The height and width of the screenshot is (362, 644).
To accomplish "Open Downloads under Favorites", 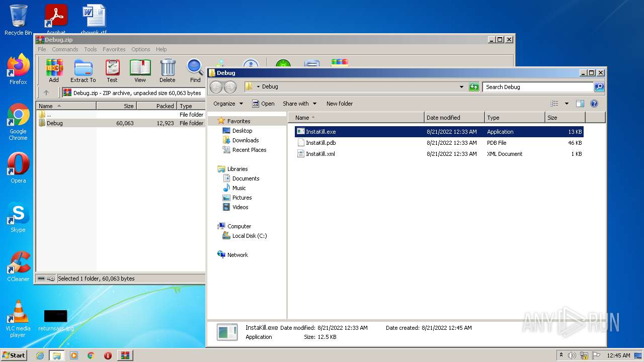I will (245, 140).
